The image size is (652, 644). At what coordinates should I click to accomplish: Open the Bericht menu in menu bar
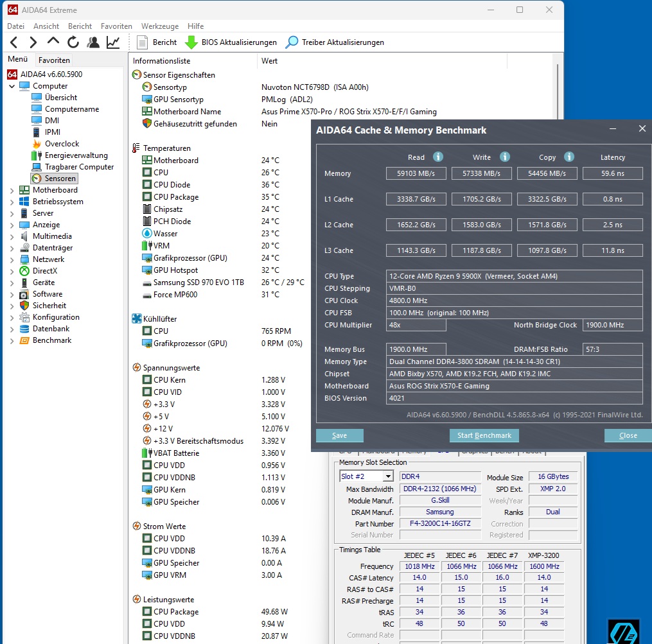80,26
